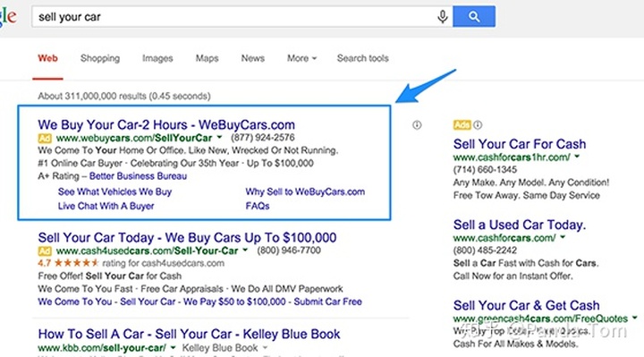Switch to the Shopping tab
644x357 pixels.
[100, 58]
